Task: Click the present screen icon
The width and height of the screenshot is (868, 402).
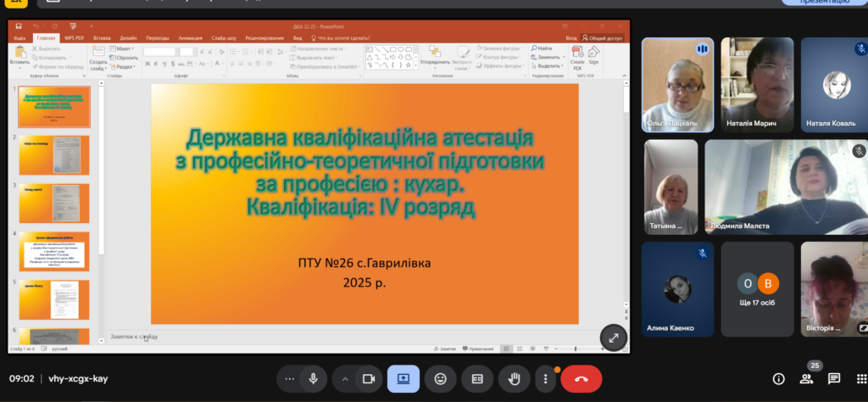Action: click(x=403, y=378)
